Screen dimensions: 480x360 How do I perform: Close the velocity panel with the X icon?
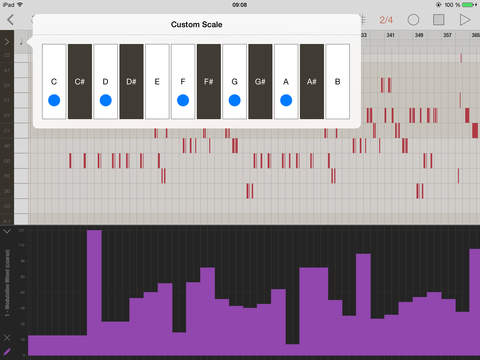click(x=7, y=338)
